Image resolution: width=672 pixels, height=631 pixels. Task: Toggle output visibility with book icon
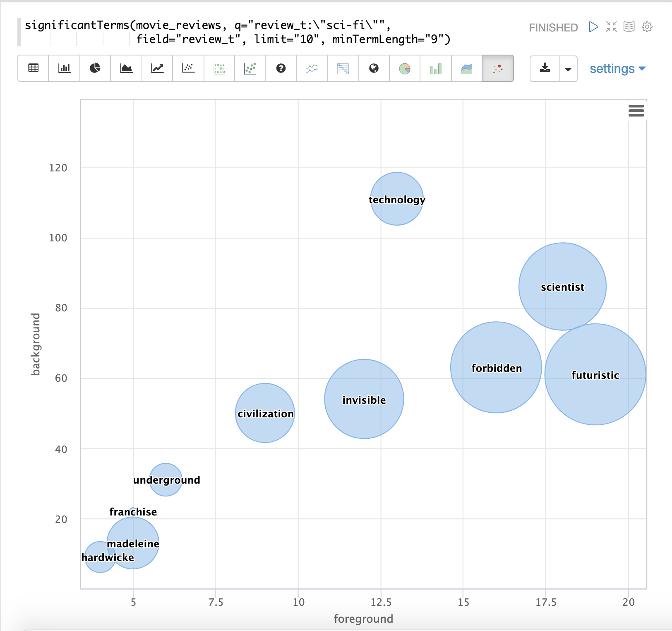(629, 27)
